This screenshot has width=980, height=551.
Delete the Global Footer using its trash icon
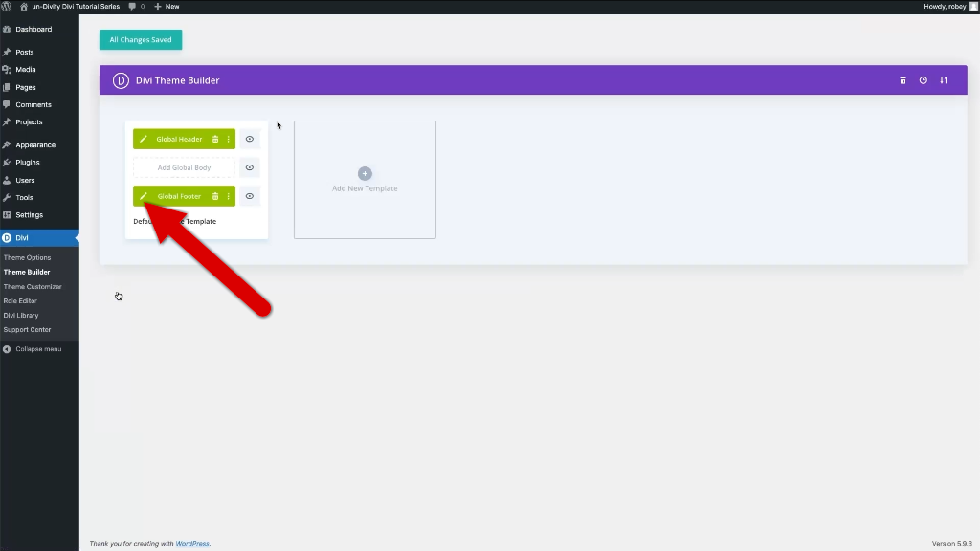pos(215,196)
